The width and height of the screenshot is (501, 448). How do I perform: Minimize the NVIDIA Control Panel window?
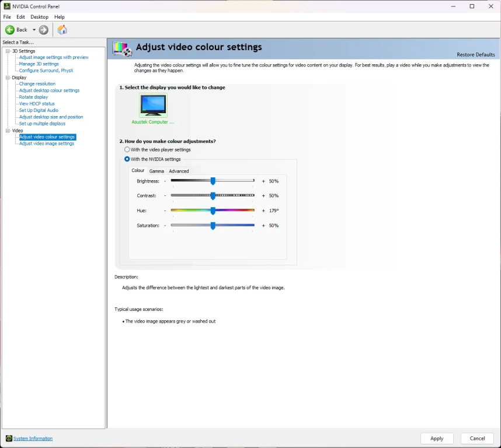[x=453, y=6]
